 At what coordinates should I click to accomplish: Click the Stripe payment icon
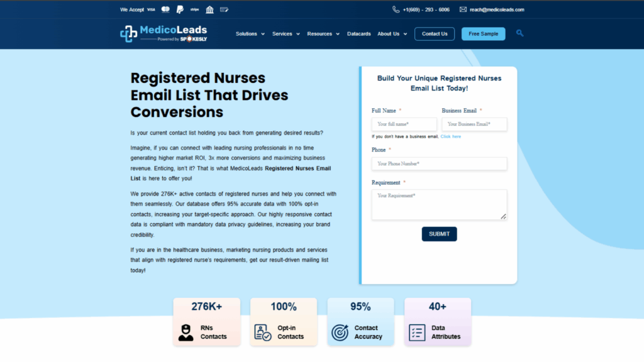pos(195,10)
